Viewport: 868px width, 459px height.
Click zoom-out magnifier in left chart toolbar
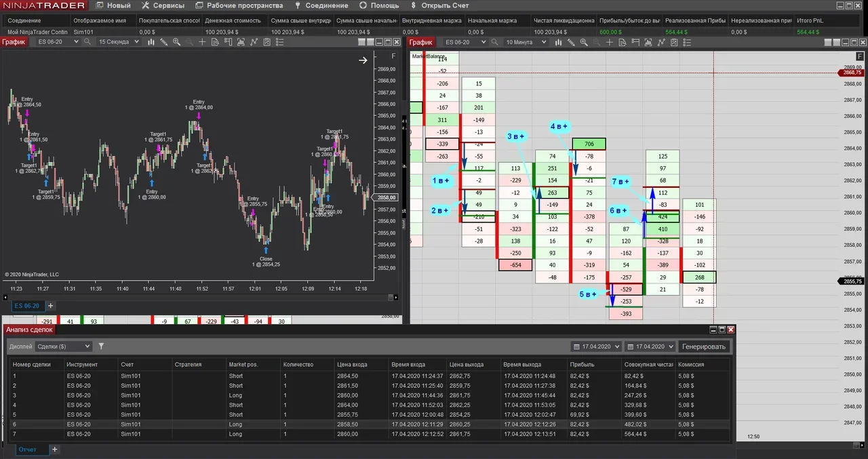click(x=189, y=42)
